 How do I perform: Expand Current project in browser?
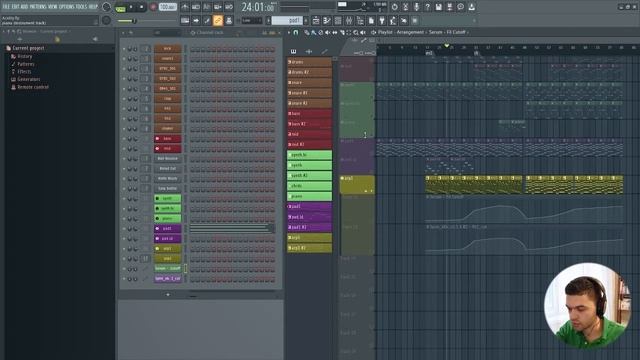pos(28,48)
